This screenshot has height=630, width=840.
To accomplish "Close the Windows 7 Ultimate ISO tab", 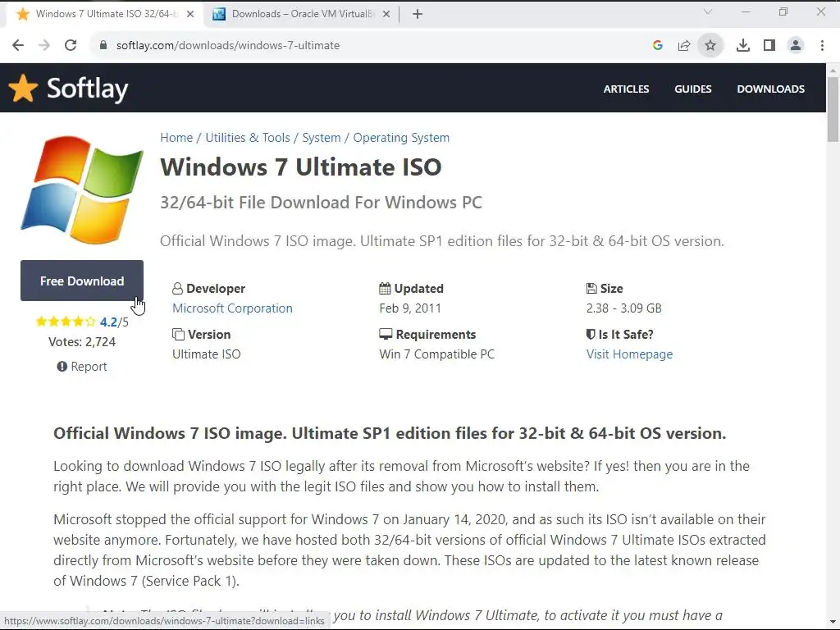I will [190, 15].
